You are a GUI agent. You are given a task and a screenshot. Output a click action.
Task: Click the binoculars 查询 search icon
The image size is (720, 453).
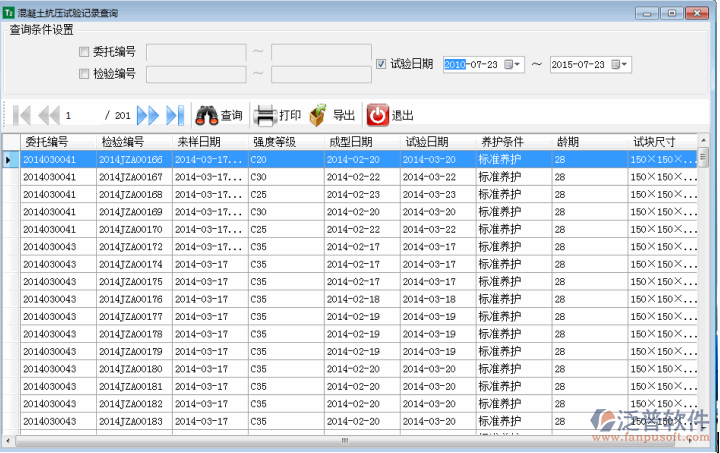click(x=207, y=115)
